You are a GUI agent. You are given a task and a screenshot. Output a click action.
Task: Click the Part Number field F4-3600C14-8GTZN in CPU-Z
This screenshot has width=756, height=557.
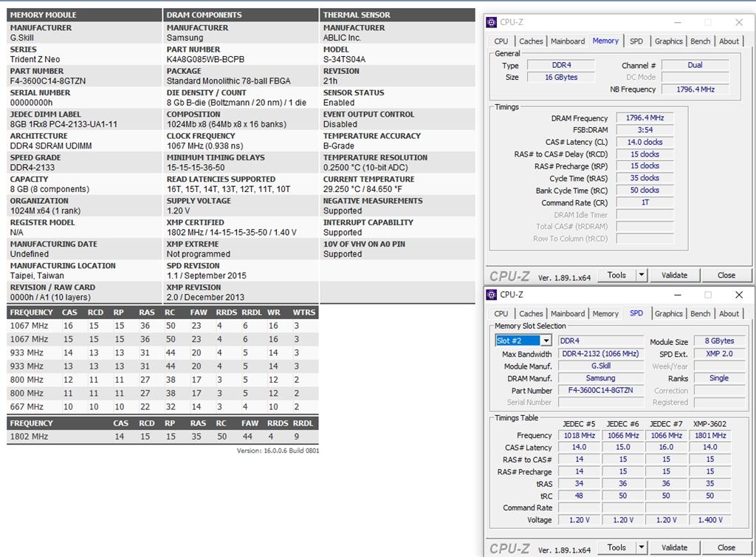pos(600,390)
